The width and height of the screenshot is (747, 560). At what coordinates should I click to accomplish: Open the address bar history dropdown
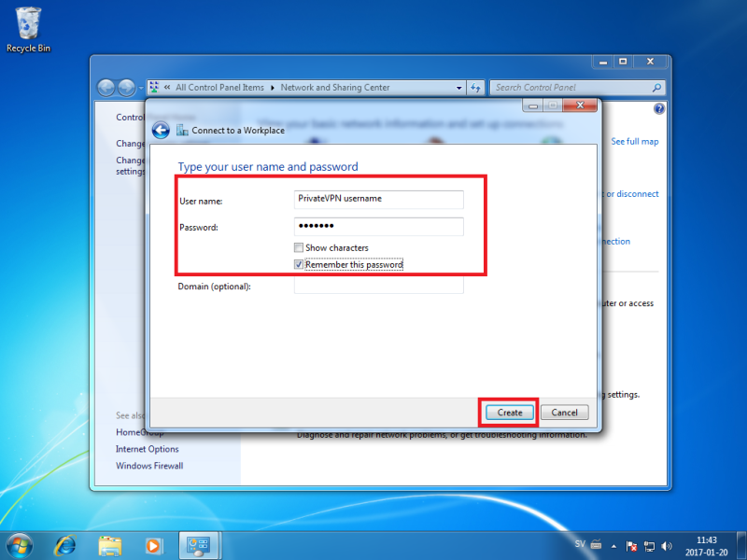(x=458, y=88)
